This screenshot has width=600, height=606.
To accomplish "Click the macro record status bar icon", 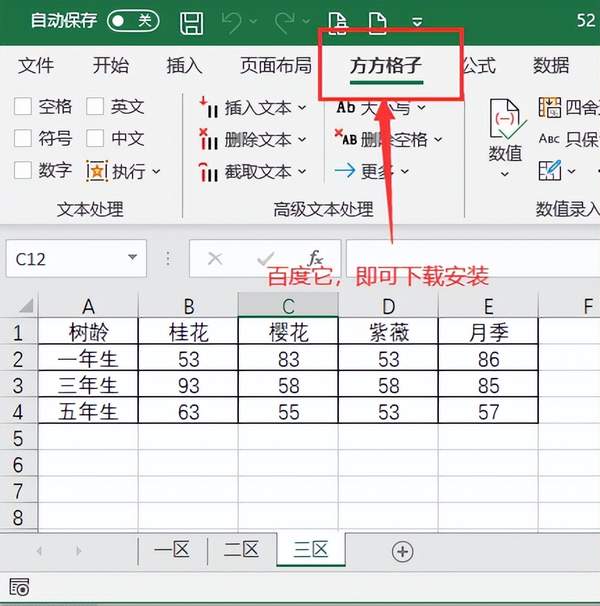I will click(19, 587).
